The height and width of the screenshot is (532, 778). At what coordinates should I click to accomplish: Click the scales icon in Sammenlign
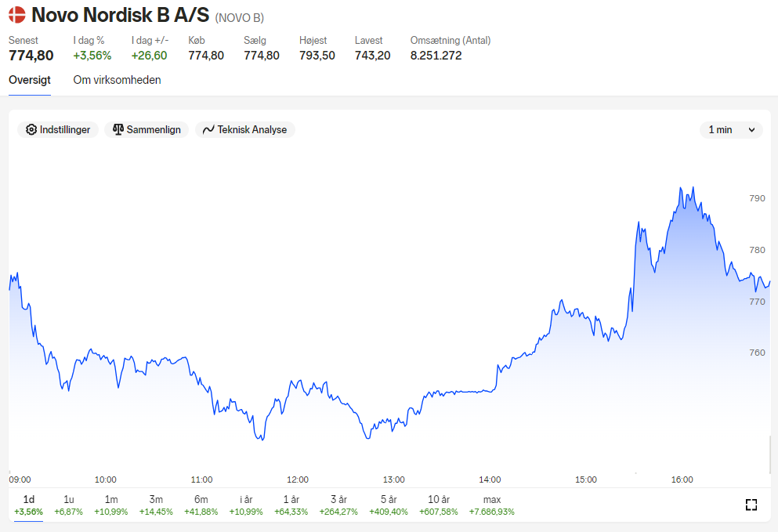pyautogui.click(x=118, y=129)
